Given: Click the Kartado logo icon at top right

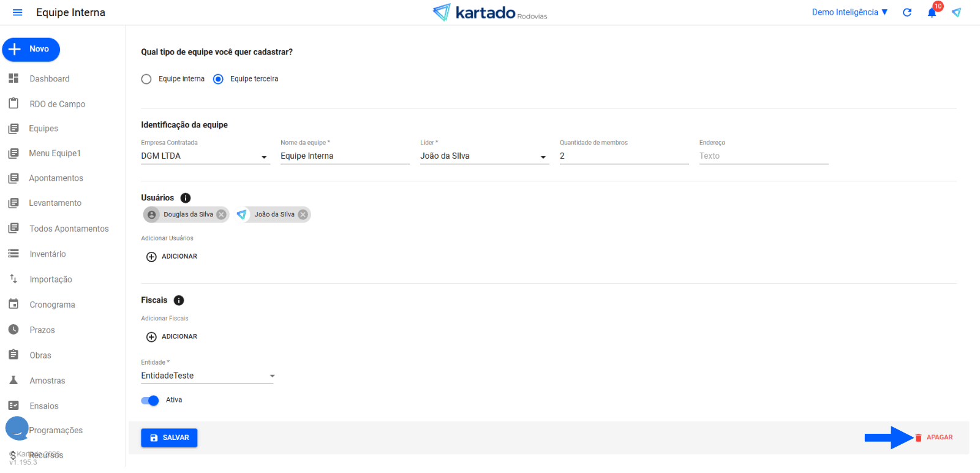Looking at the screenshot, I should click(956, 12).
